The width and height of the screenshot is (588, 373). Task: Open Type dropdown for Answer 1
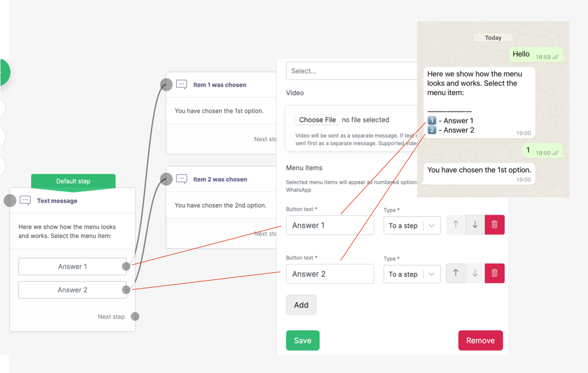[412, 225]
